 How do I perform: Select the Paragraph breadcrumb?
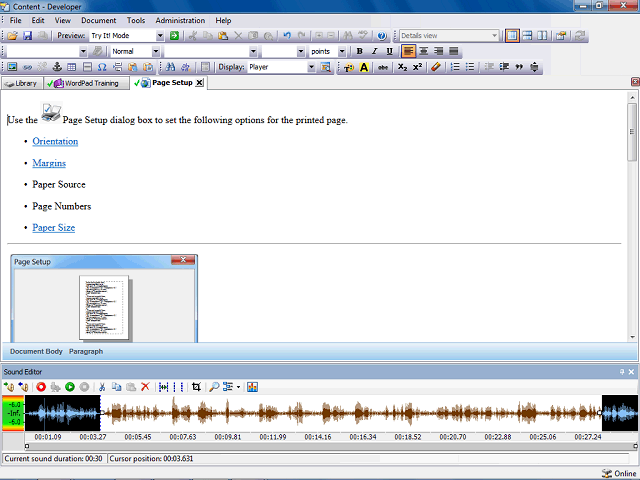(x=86, y=351)
